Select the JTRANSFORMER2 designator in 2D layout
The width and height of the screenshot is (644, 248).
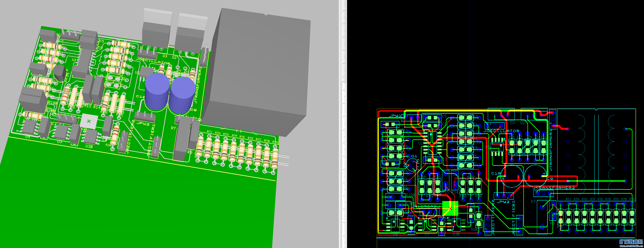(553, 188)
